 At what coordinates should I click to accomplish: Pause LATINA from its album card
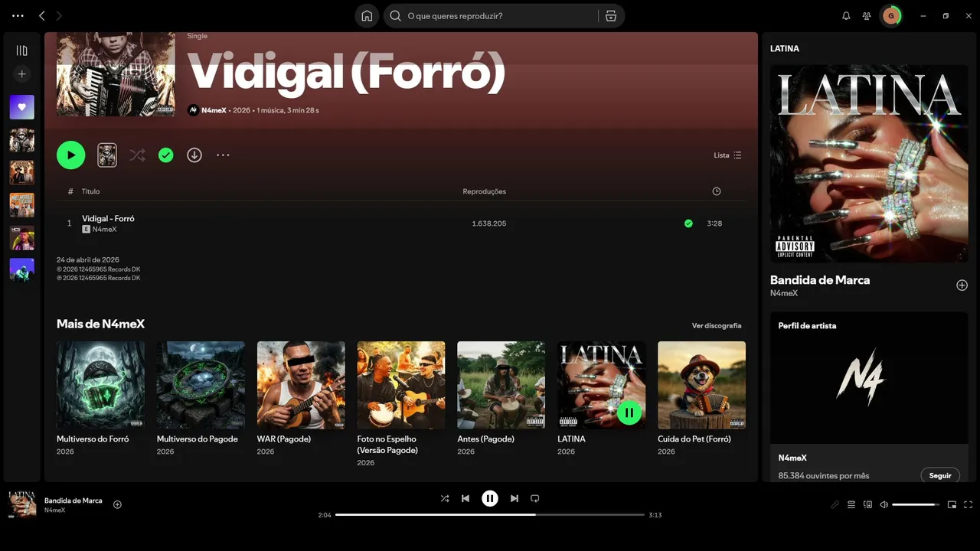(x=629, y=413)
